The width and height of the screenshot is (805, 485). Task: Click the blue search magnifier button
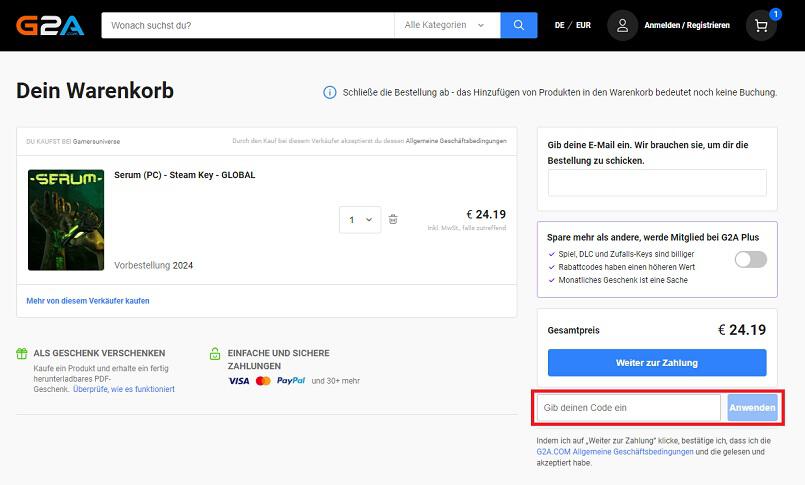point(519,25)
